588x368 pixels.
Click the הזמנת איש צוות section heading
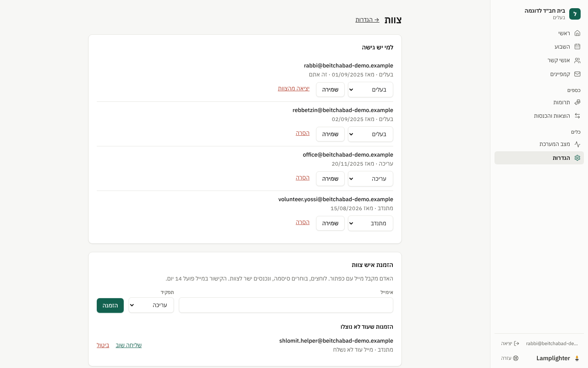(372, 265)
